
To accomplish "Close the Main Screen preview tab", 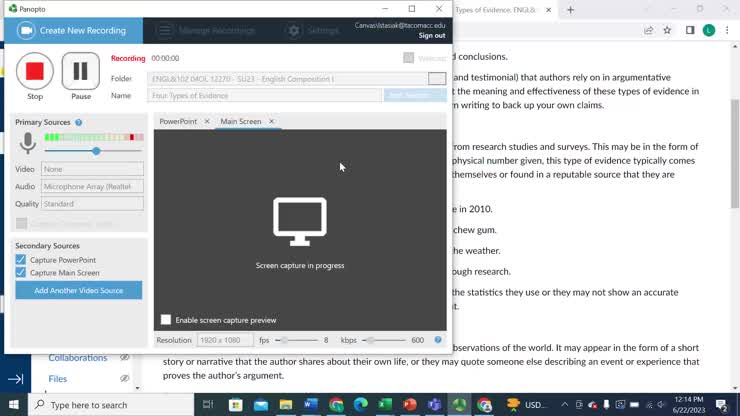I will 271,121.
